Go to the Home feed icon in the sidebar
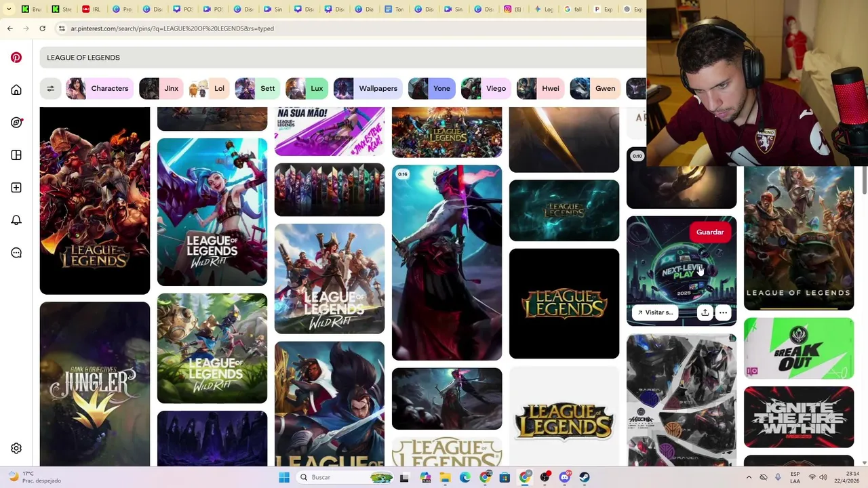Screen dimensions: 868x488 pyautogui.click(x=16, y=90)
